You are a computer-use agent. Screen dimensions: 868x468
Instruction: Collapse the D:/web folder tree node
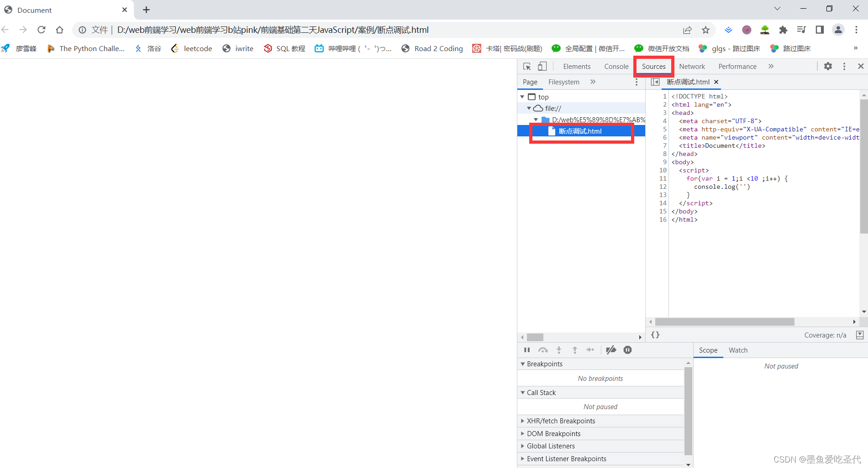(536, 120)
